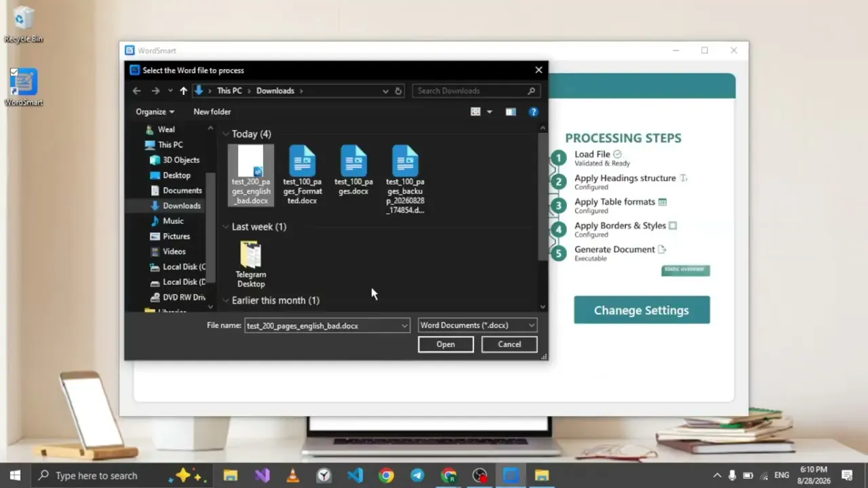Go back with the Back arrow
Image resolution: width=868 pixels, height=488 pixels.
tap(137, 91)
